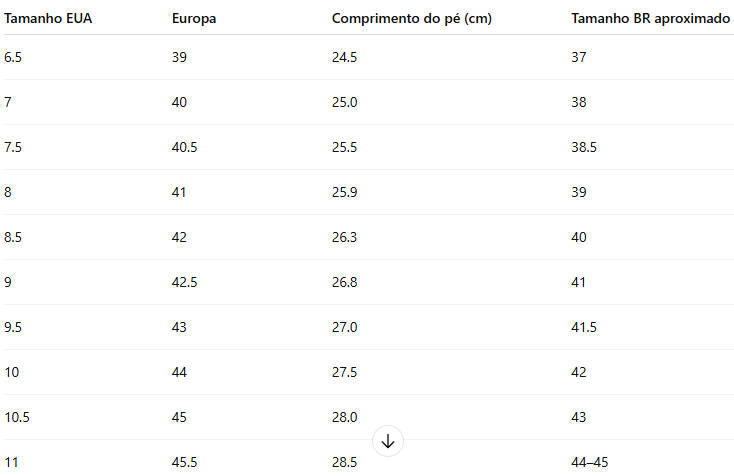
Task: Select the 37 BR size cell
Action: click(579, 57)
